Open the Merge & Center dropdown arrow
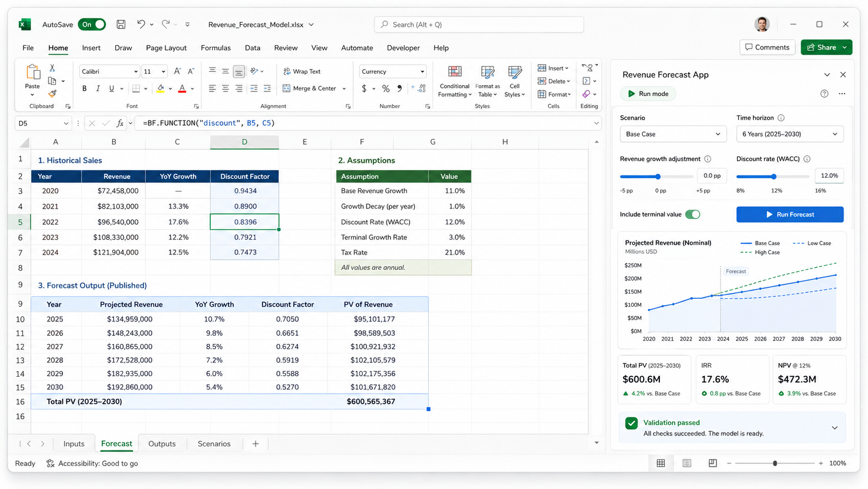This screenshot has width=868, height=489. (344, 89)
